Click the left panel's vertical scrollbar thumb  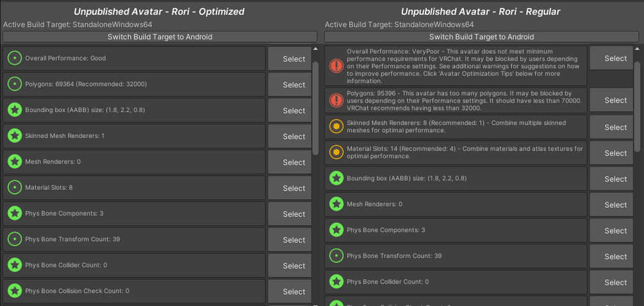point(315,103)
